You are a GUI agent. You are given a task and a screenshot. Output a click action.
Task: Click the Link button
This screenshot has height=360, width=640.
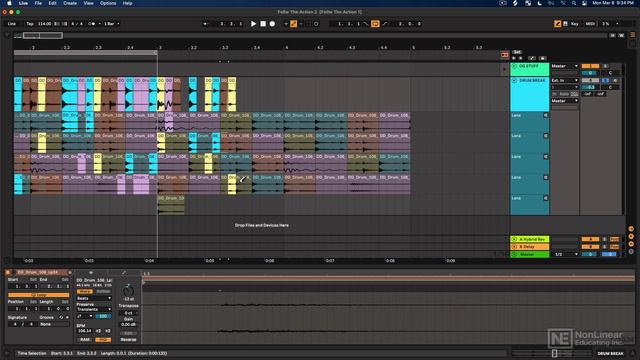click(12, 24)
